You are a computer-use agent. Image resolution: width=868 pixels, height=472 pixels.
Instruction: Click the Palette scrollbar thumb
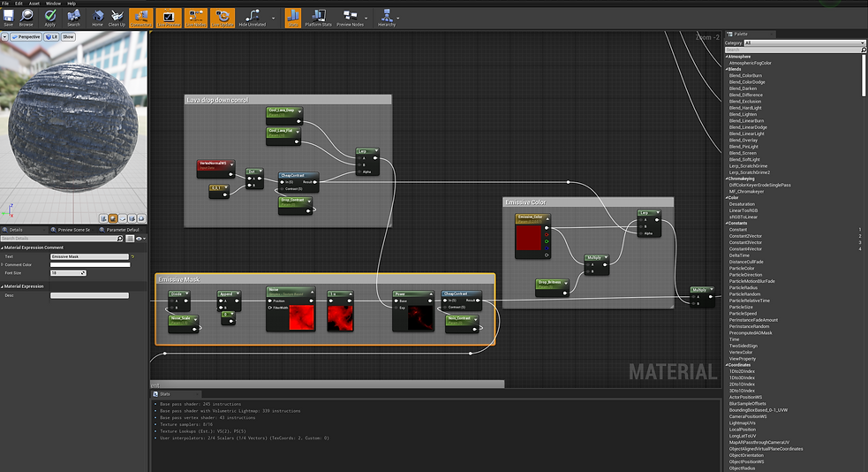(x=864, y=76)
